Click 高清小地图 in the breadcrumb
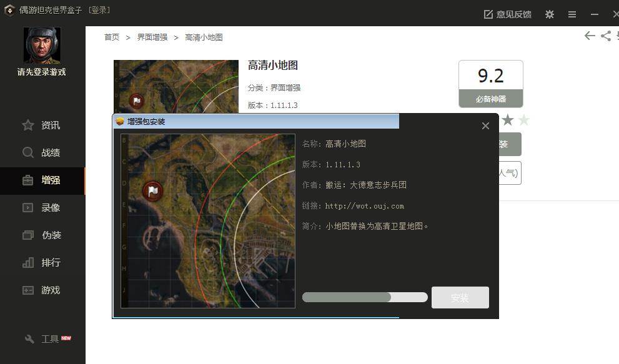The height and width of the screenshot is (364, 619). [204, 37]
